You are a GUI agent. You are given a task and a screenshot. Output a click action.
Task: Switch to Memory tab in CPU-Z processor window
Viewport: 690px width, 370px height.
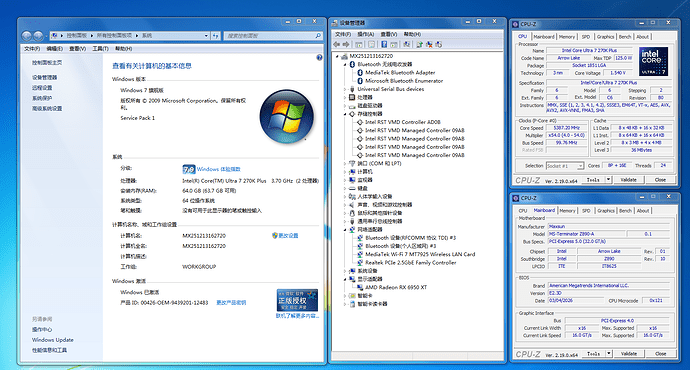tap(567, 37)
